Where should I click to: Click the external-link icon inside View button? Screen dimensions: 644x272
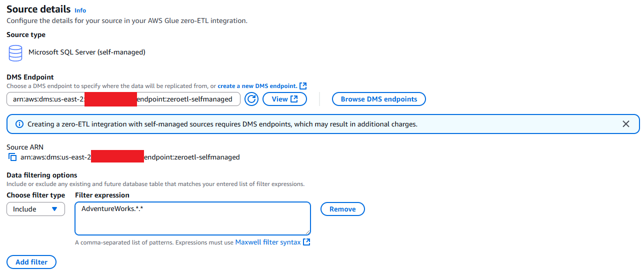294,99
